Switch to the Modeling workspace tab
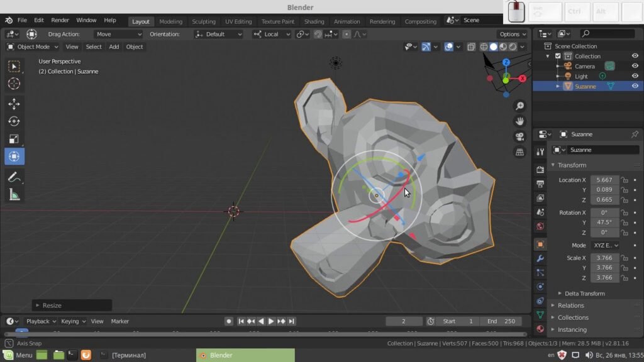This screenshot has height=362, width=644. 170,21
